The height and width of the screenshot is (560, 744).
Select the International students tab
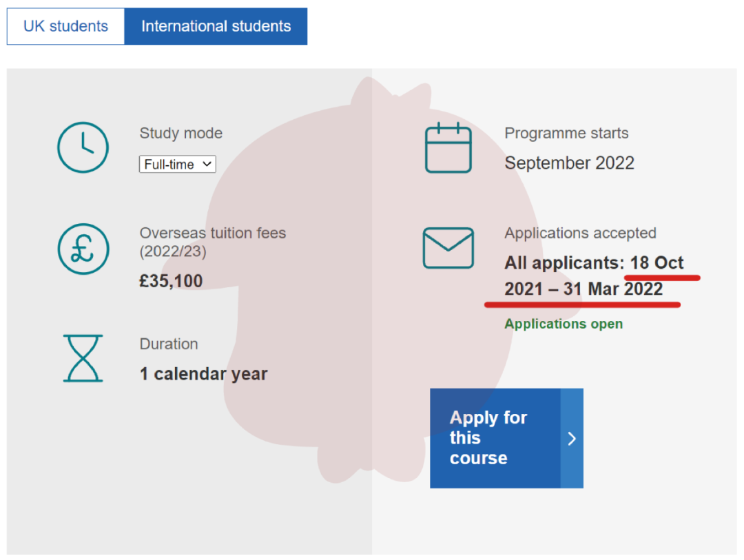[216, 27]
